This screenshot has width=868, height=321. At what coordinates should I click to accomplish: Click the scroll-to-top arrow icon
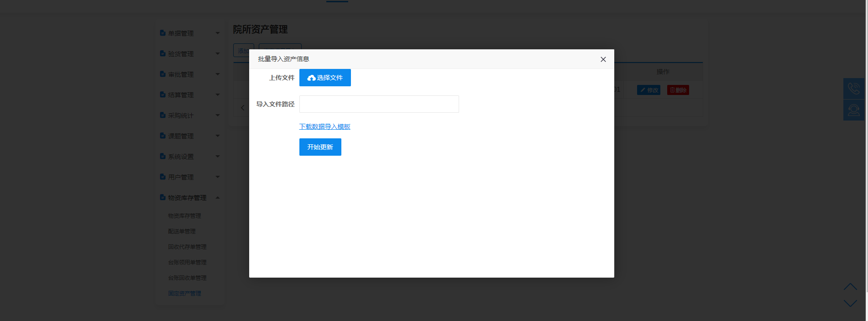point(850,287)
